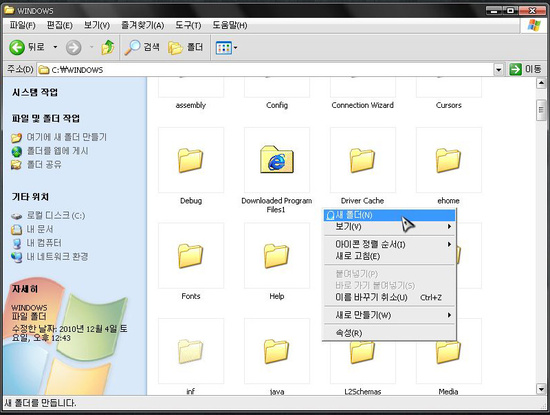
Task: Open the 검색 search tool
Action: [142, 47]
